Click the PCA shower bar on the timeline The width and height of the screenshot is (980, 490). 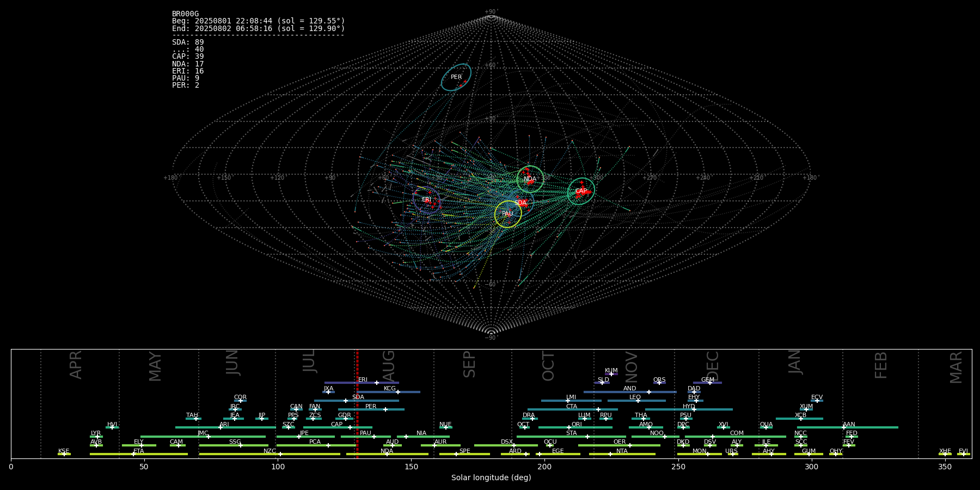tap(316, 445)
